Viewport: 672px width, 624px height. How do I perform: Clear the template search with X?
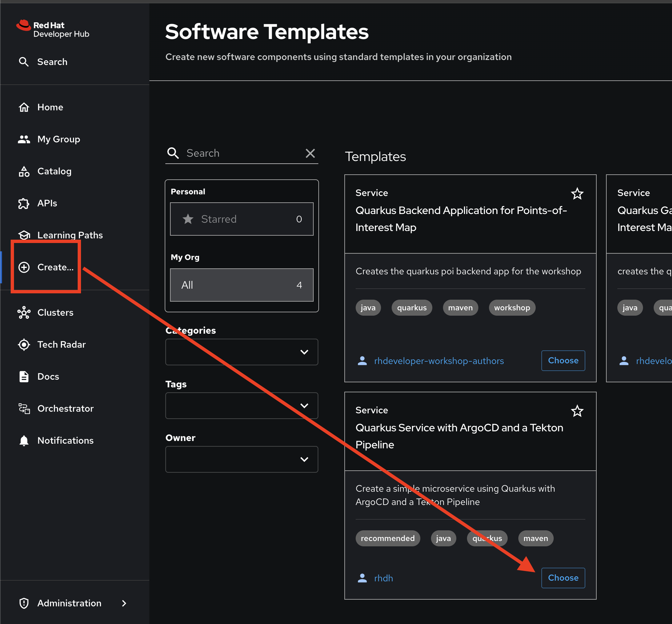coord(310,153)
